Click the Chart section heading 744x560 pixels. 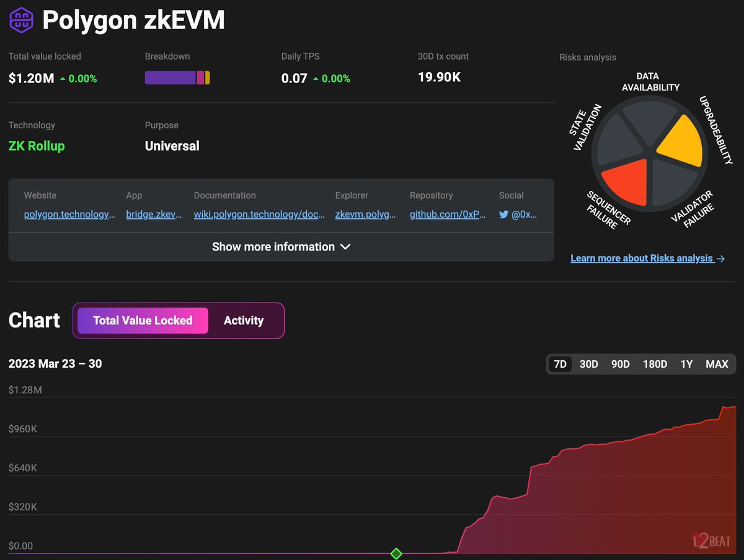(34, 321)
